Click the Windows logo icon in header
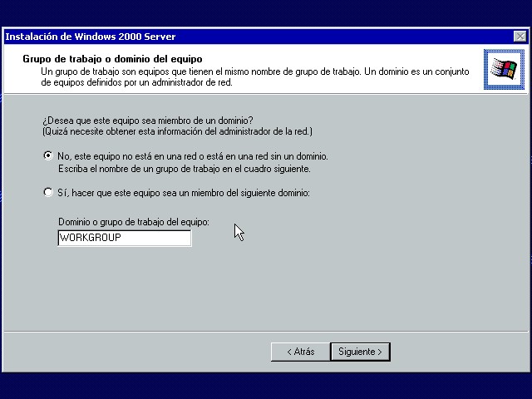This screenshot has height=399, width=532. (504, 69)
